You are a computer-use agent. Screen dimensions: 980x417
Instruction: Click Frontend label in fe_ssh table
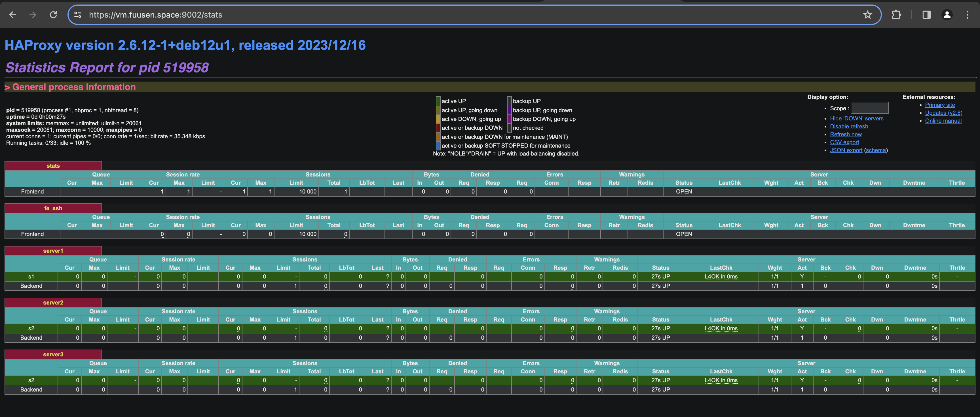[32, 234]
